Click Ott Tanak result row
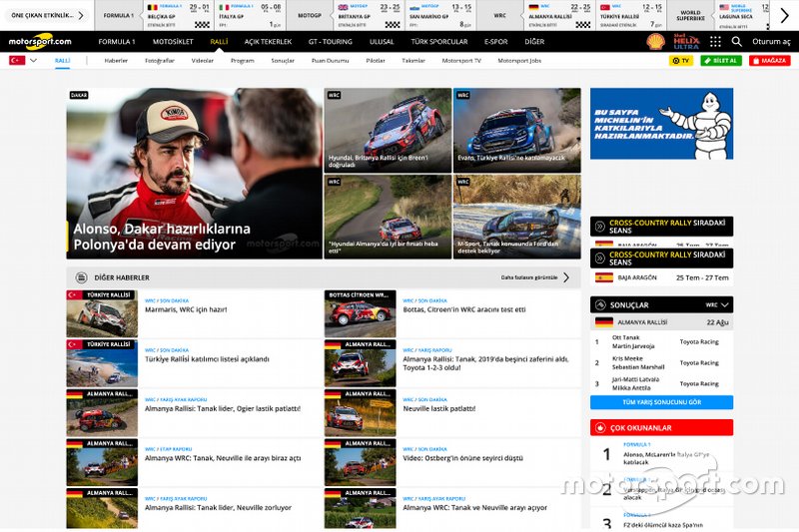Screen dimensions: 799x532 [661, 341]
